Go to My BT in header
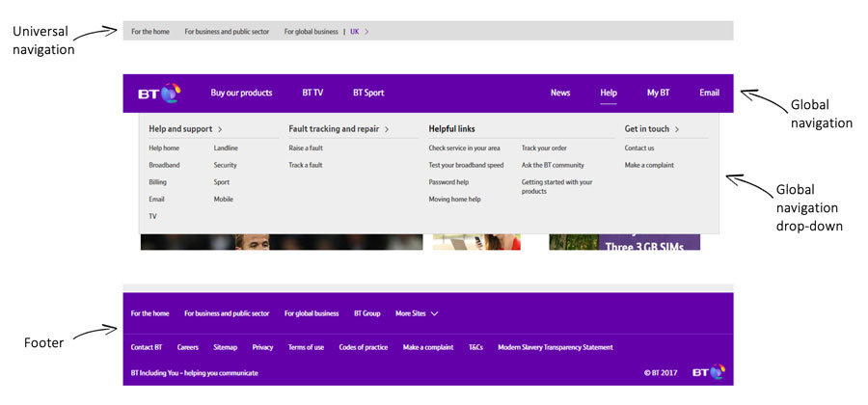 point(658,94)
